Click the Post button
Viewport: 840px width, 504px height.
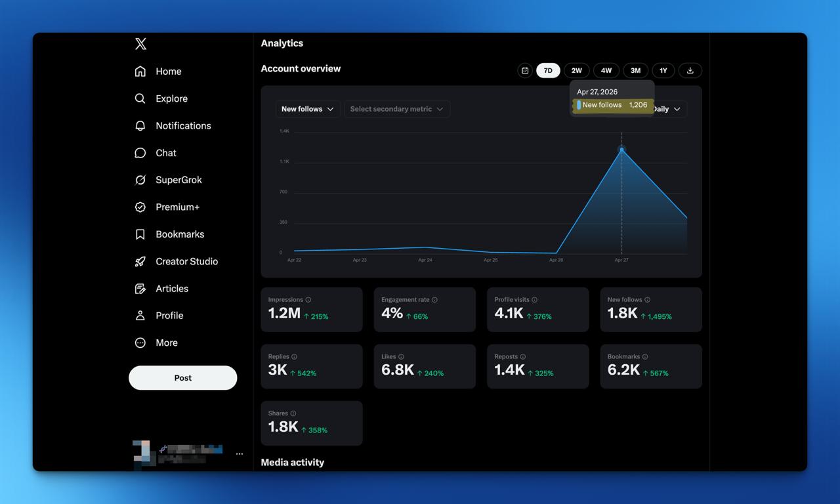point(182,377)
